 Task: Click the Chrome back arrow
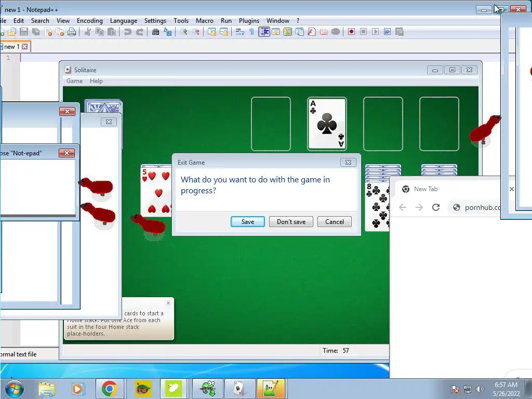coord(403,207)
